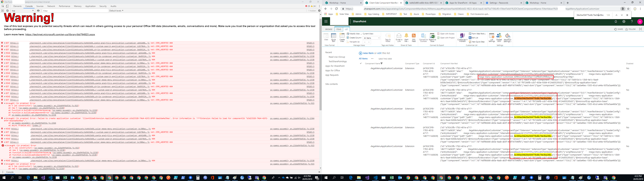Toggle the select-all items checkmark
The width and height of the screenshot is (644, 181).
point(361,63)
